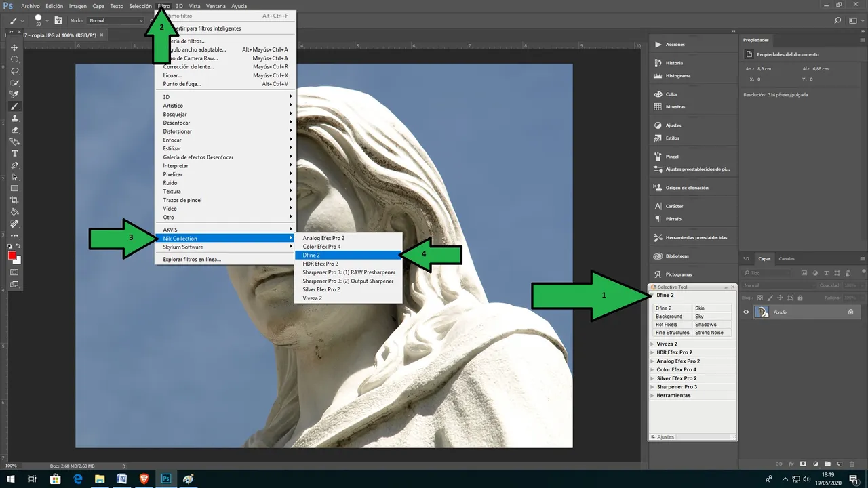868x488 pixels.
Task: Expand Viveza 2 in Selective Tool
Action: click(x=652, y=344)
